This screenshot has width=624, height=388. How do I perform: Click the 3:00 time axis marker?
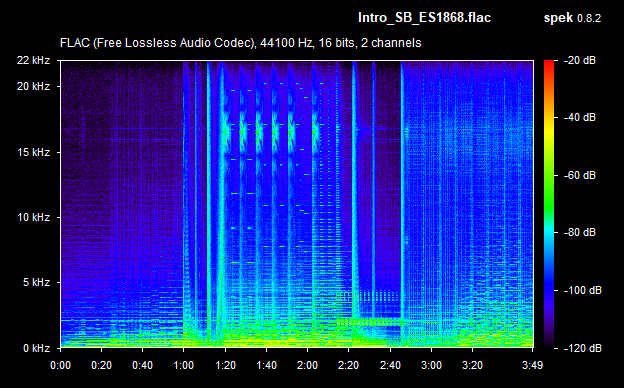coord(431,365)
